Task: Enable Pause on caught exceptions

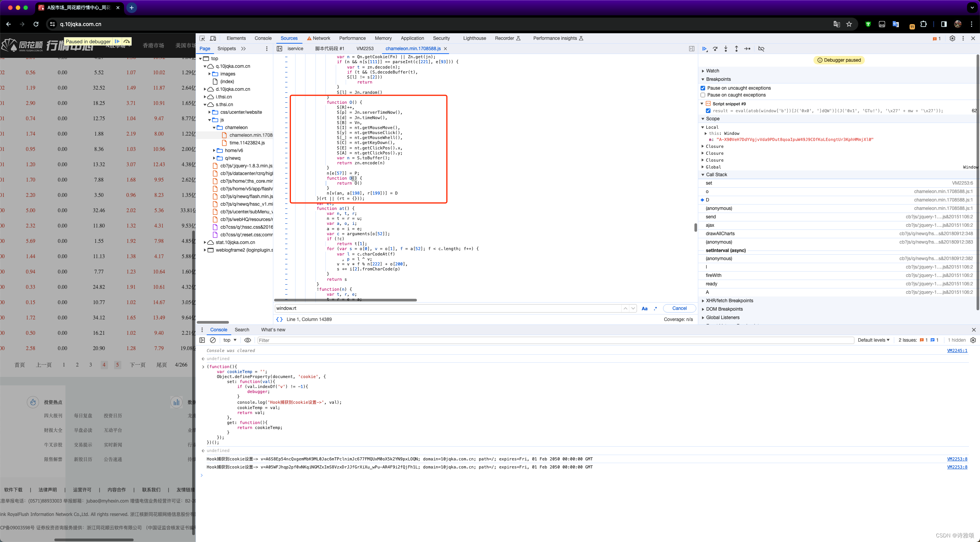Action: point(703,95)
